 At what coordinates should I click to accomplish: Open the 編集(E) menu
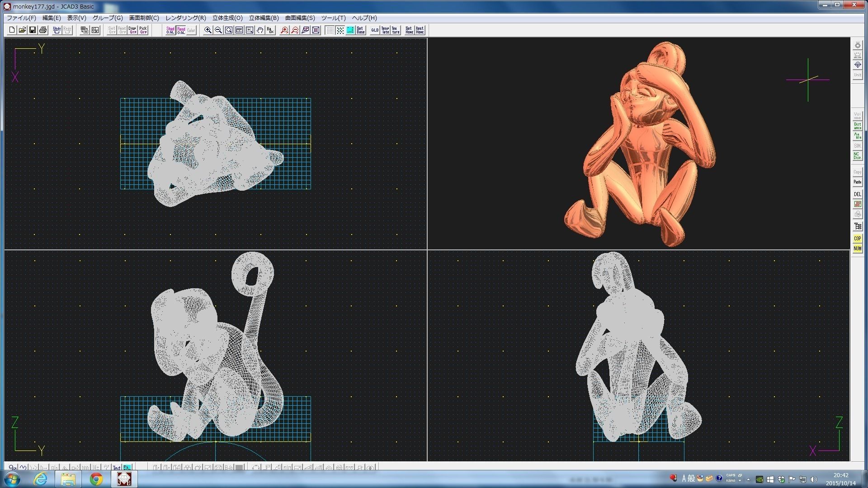pos(52,18)
